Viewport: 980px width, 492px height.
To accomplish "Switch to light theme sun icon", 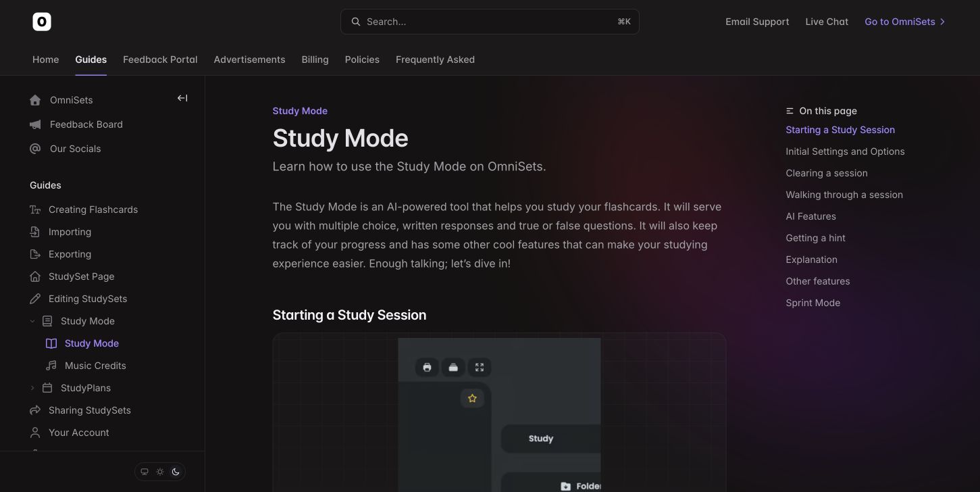I will (x=160, y=472).
